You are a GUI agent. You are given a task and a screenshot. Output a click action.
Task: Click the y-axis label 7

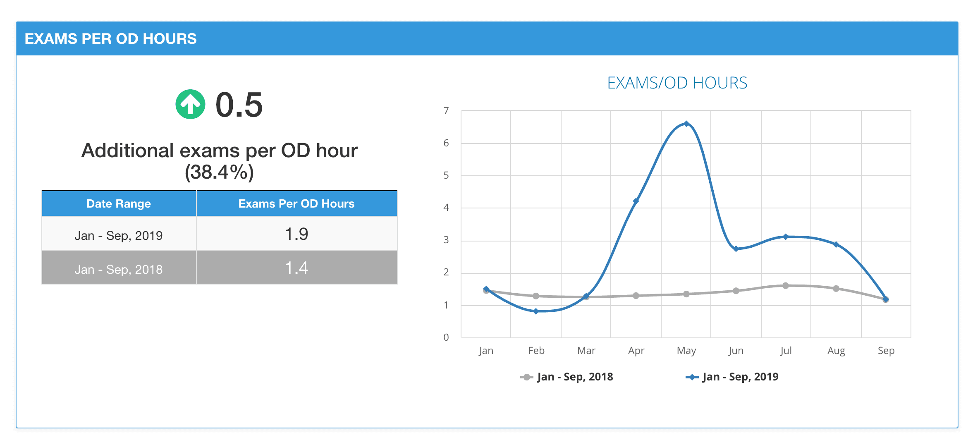(446, 111)
